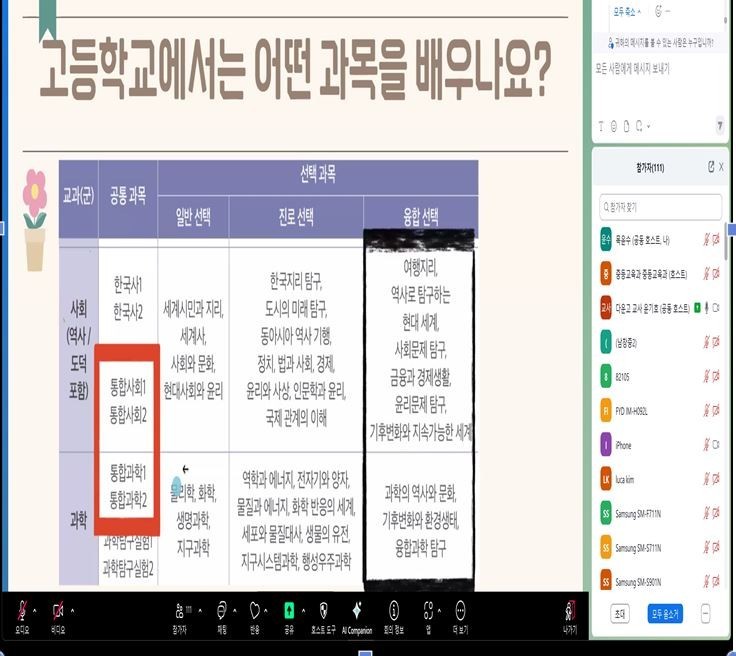Open the AI Companion sparkle icon
The width and height of the screenshot is (736, 656).
(357, 610)
